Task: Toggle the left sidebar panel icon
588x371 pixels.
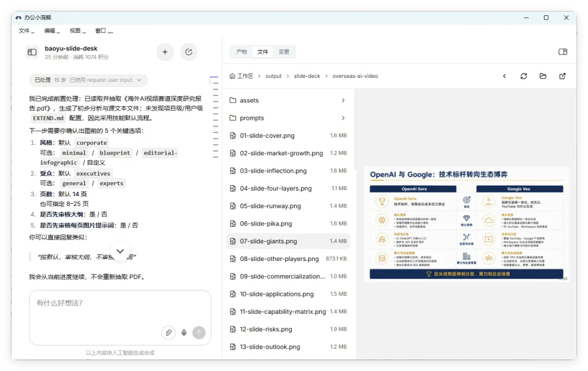Action: click(32, 52)
